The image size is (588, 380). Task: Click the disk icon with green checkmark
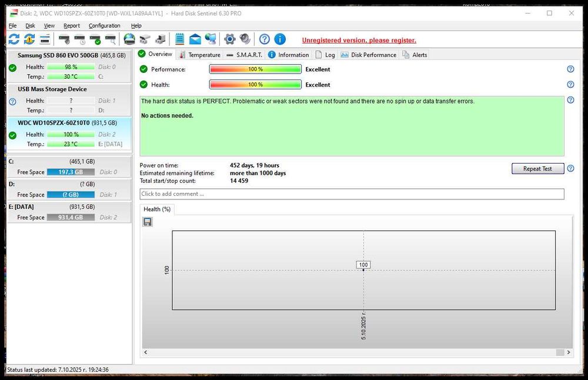(x=95, y=39)
